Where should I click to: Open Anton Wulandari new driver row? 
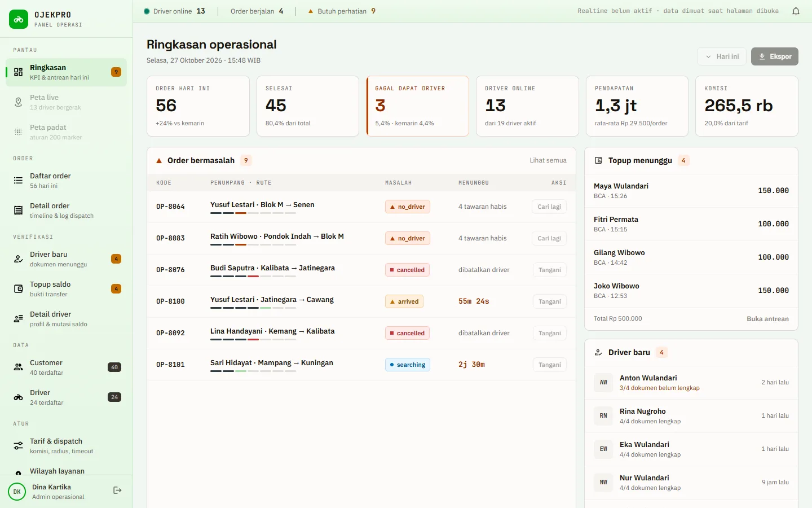tap(691, 383)
